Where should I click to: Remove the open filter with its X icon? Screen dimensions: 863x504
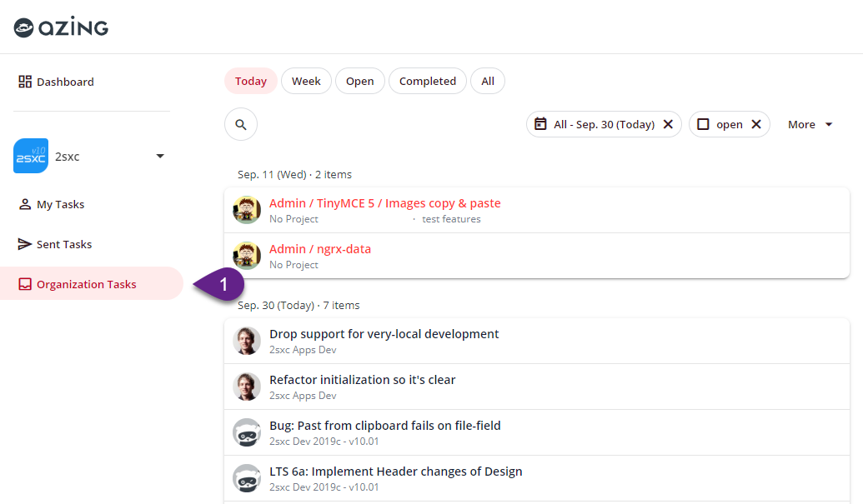(x=756, y=124)
